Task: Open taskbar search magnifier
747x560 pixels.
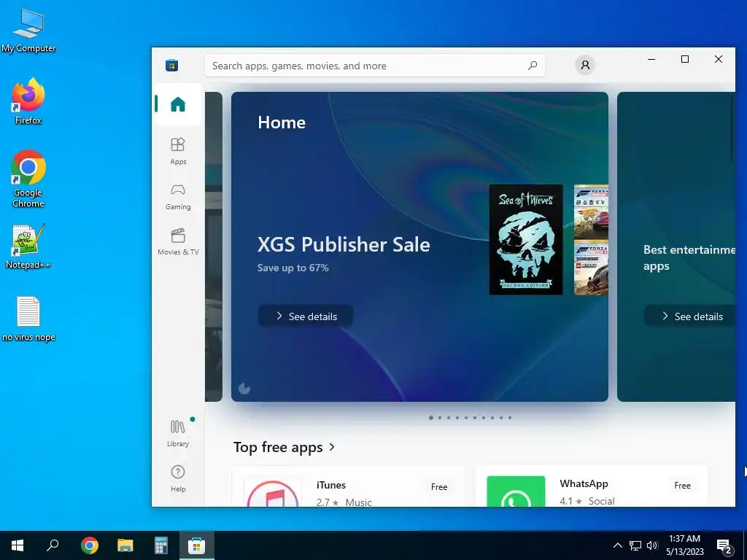Action: tap(53, 545)
